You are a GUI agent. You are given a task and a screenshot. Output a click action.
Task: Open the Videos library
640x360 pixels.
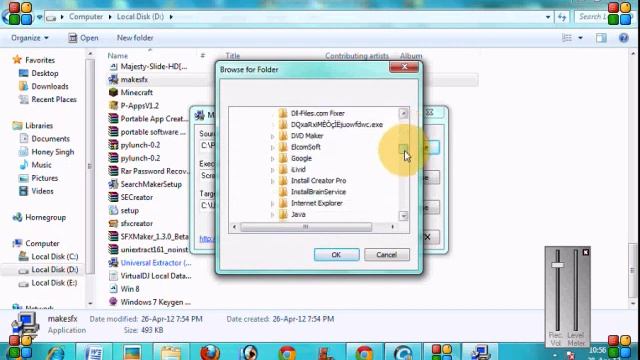coord(42,191)
